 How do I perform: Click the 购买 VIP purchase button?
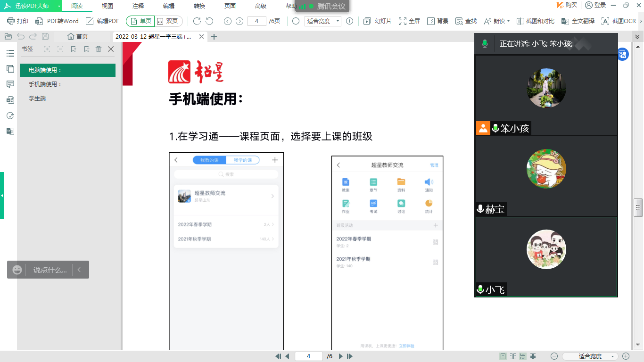[x=567, y=5]
